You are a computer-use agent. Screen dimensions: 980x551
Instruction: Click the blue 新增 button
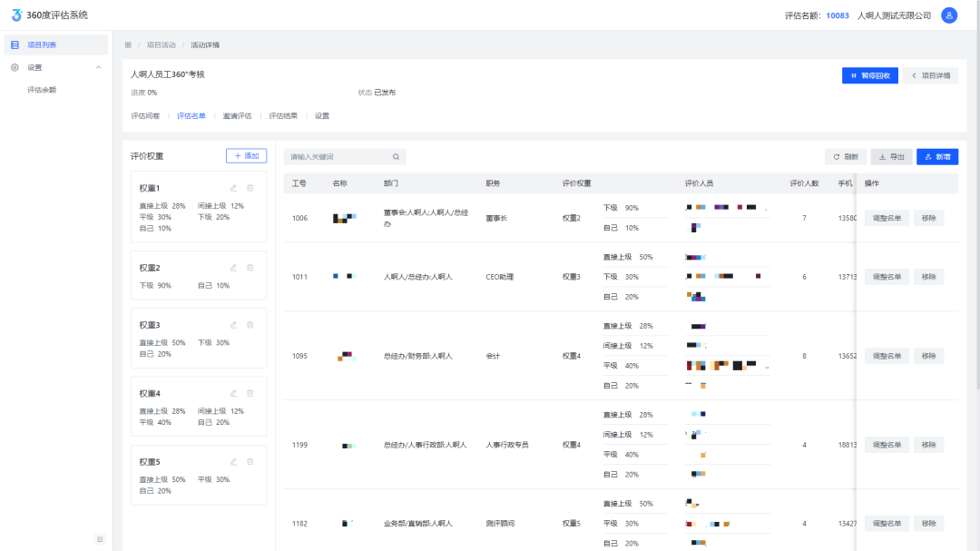coord(936,156)
